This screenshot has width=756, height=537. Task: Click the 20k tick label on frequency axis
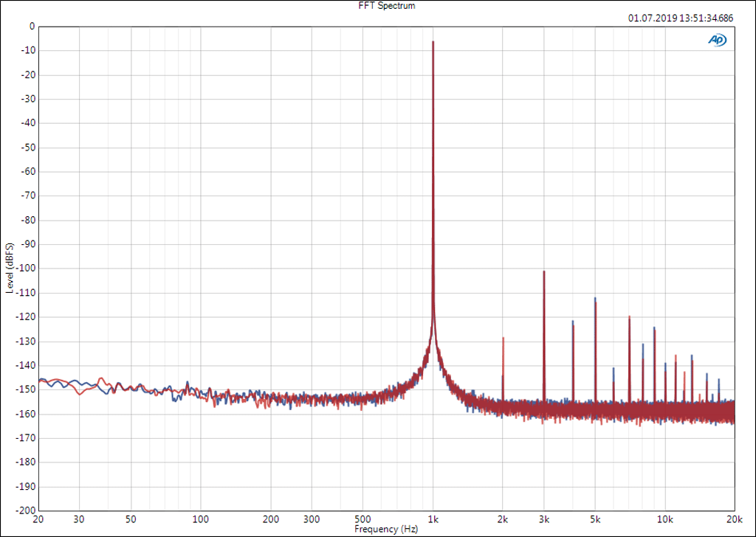click(734, 519)
